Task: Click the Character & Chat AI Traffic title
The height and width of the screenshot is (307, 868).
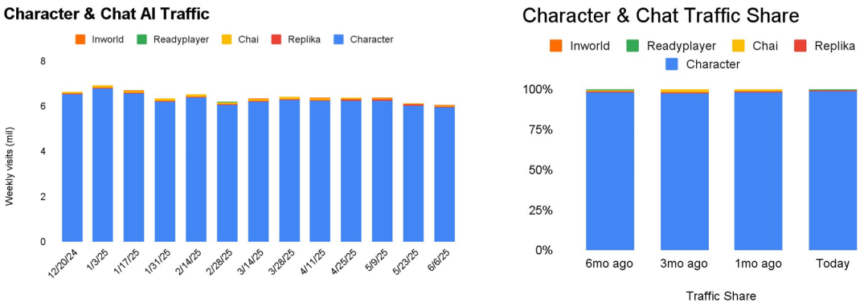Action: click(106, 14)
